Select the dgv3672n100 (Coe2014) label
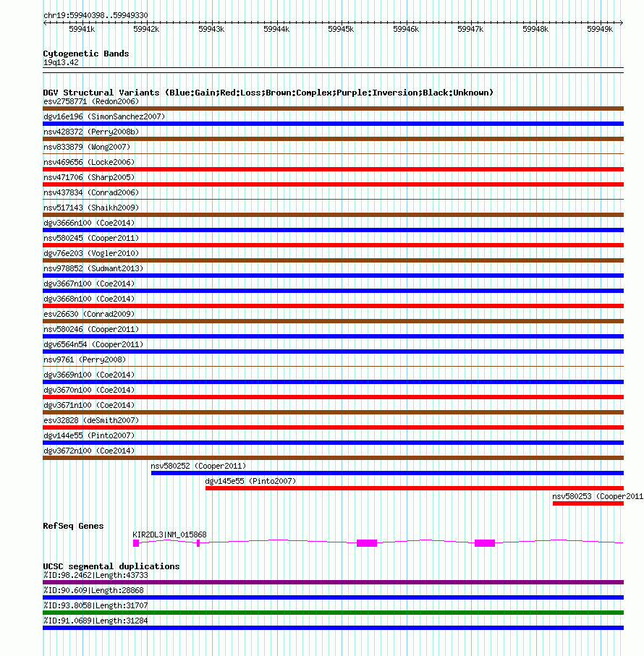 click(x=89, y=451)
